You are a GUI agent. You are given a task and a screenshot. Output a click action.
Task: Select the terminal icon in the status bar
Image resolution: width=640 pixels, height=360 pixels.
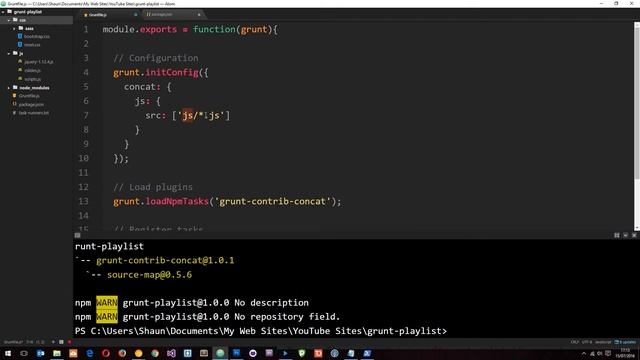click(61, 342)
